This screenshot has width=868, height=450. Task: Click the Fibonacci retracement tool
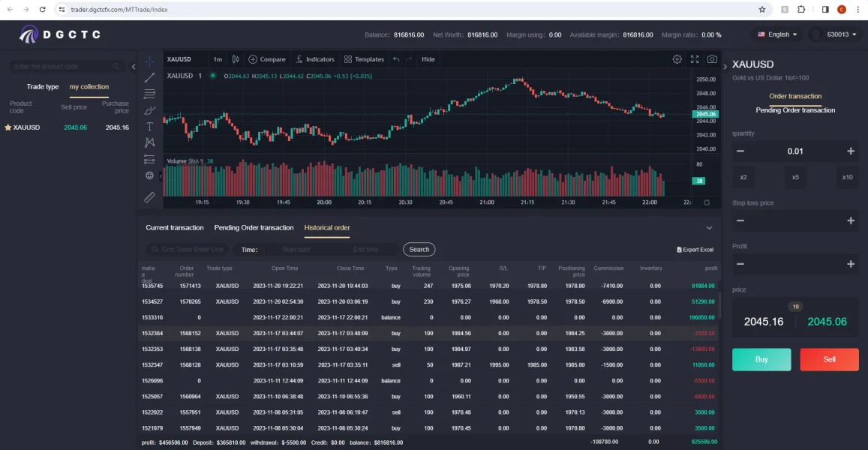149,94
